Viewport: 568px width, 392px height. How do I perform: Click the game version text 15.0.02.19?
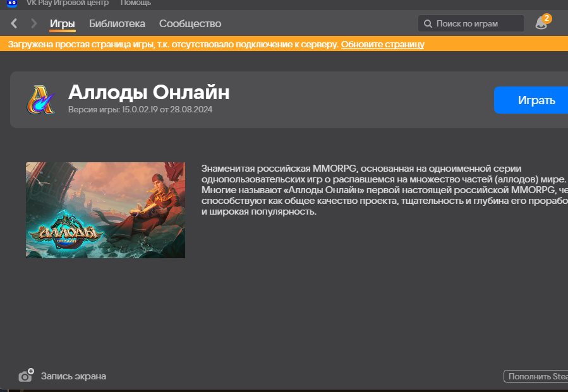click(140, 109)
